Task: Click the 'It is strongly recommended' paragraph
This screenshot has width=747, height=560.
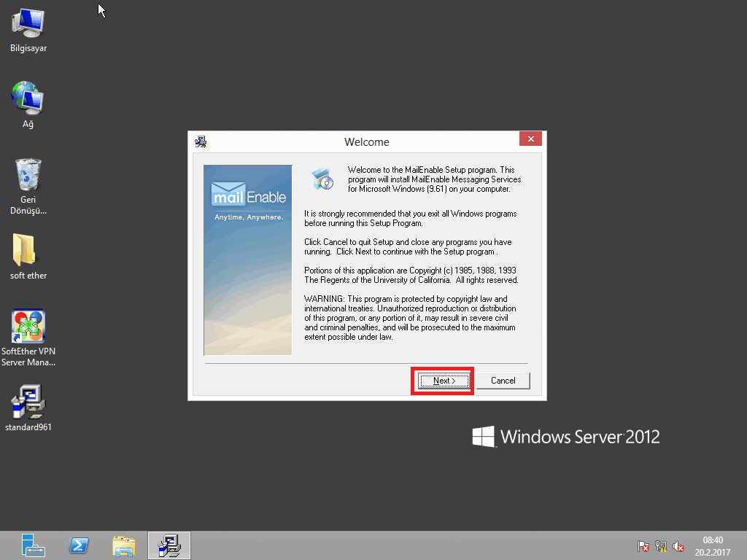Action: [411, 218]
